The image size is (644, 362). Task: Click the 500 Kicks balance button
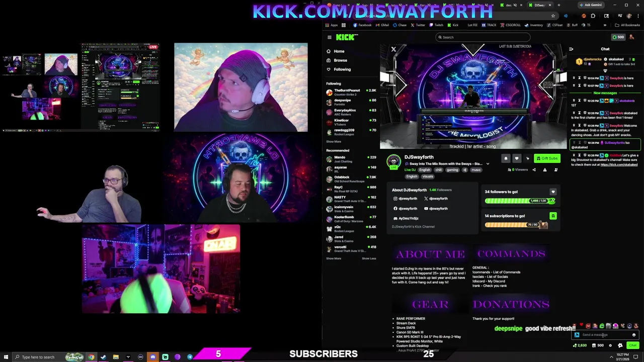[x=618, y=37]
